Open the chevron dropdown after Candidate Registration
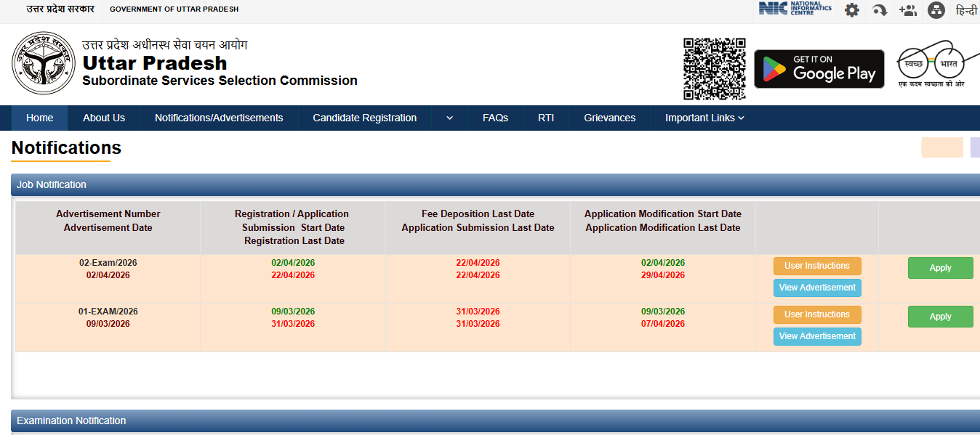This screenshot has width=980, height=435. pos(449,118)
